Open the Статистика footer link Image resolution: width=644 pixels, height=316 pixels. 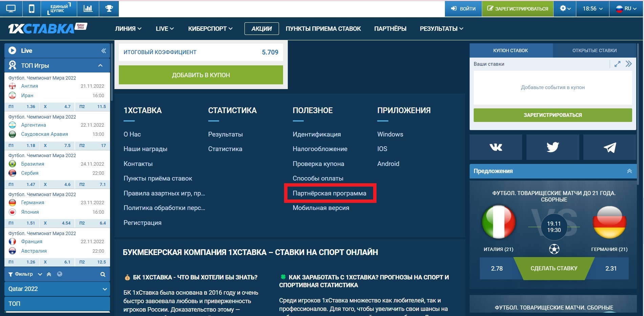click(x=225, y=149)
